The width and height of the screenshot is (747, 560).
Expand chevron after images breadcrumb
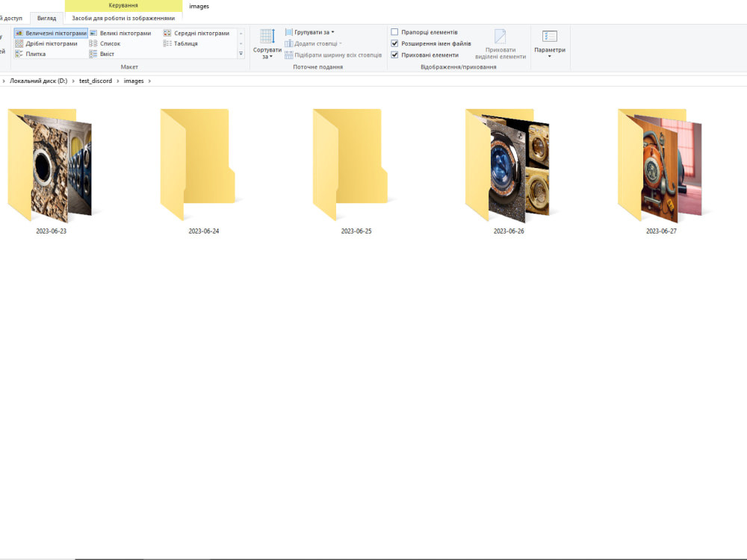tap(149, 81)
